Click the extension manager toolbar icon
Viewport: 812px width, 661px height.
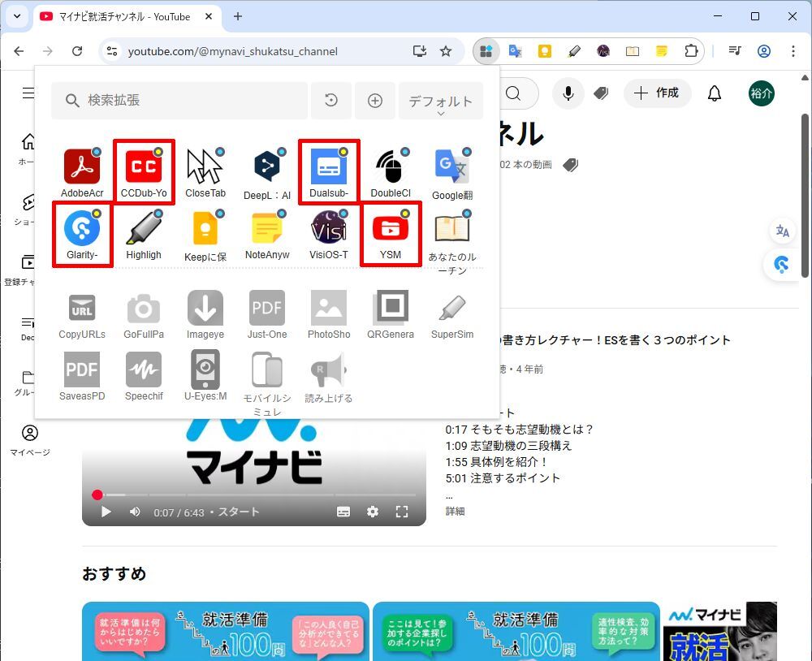(x=486, y=51)
